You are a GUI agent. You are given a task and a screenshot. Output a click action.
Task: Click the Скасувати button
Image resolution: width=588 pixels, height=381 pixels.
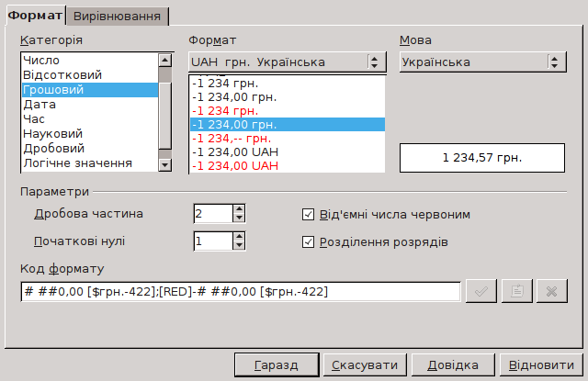(365, 364)
